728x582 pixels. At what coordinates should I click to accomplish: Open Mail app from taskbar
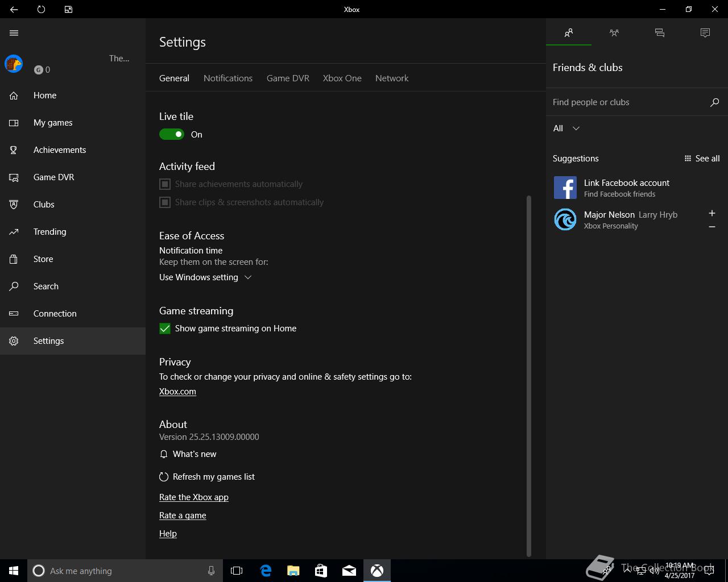point(349,571)
